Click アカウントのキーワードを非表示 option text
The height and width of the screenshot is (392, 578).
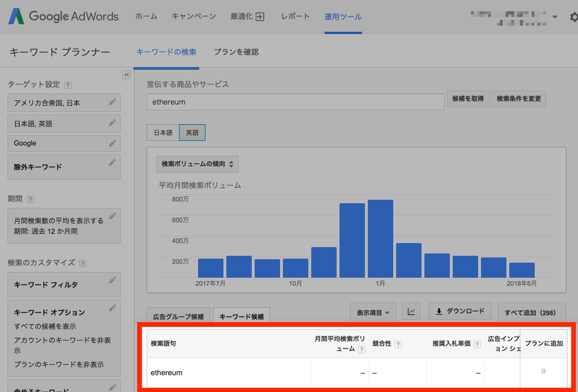pyautogui.click(x=62, y=345)
